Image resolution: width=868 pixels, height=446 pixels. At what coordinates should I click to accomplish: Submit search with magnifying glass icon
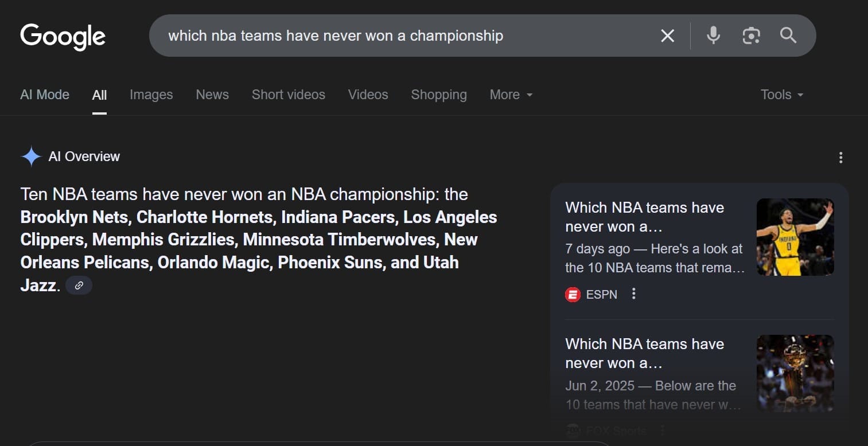click(x=788, y=36)
